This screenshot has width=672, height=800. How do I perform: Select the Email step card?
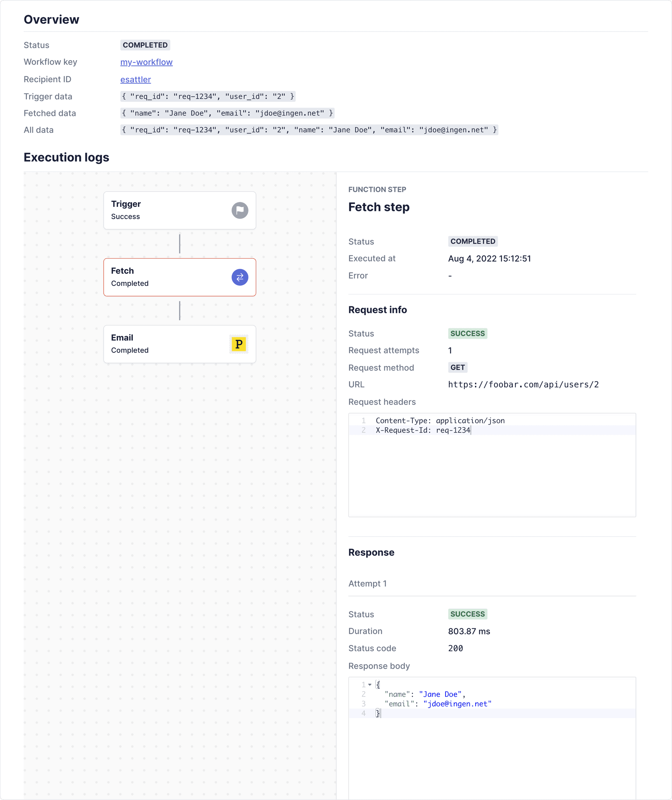[180, 344]
